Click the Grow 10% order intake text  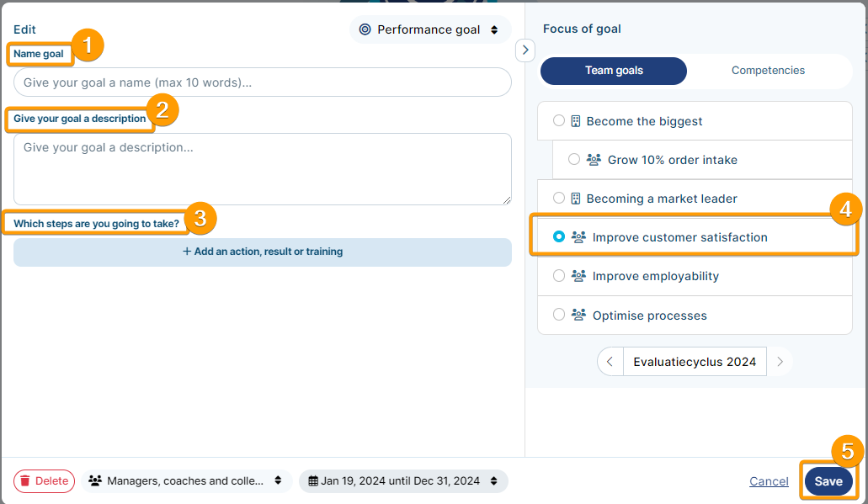tap(673, 160)
